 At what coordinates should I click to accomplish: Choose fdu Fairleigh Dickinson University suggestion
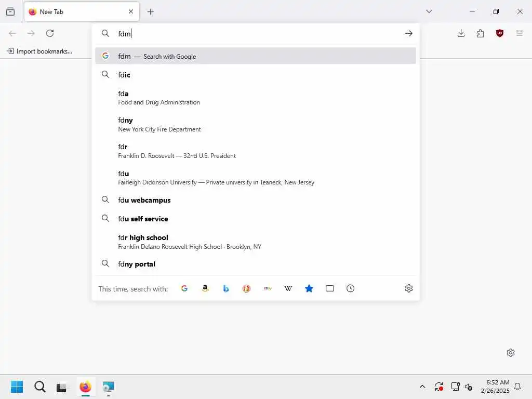(256, 178)
